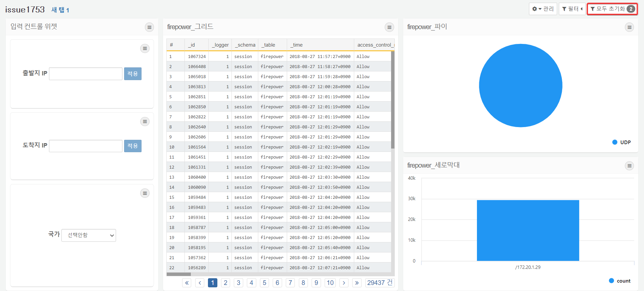The image size is (644, 291).
Task: Select page 2 in pagination
Action: pos(226,283)
